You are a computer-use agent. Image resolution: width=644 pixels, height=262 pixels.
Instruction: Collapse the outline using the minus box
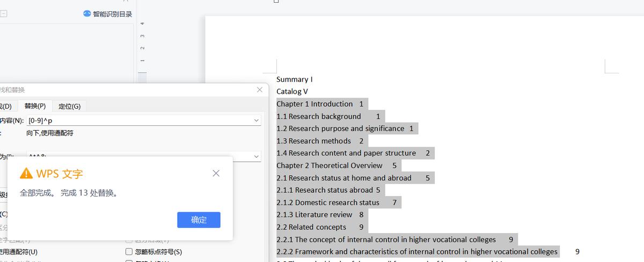(x=3, y=14)
